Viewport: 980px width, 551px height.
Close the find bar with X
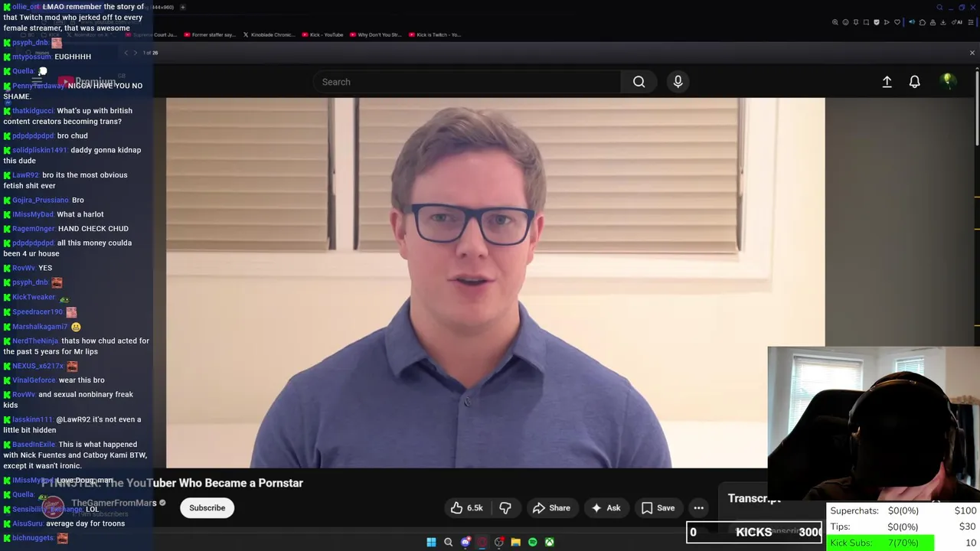(972, 53)
